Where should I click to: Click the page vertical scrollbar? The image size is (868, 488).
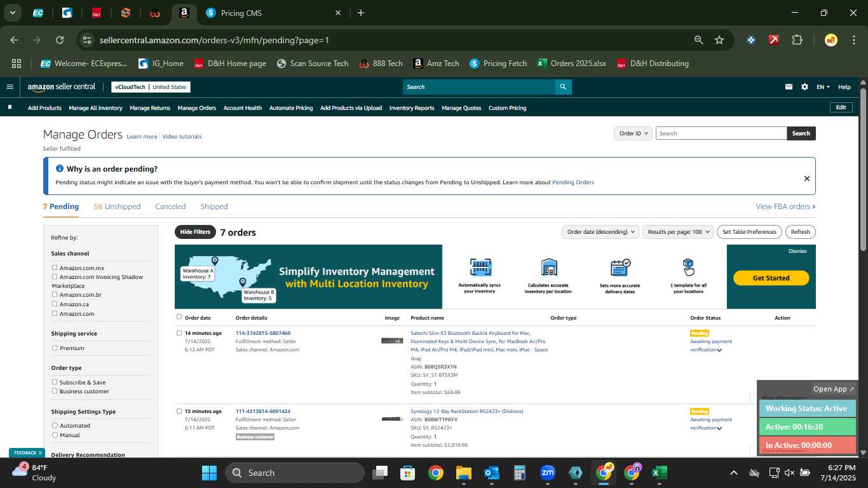tap(863, 169)
